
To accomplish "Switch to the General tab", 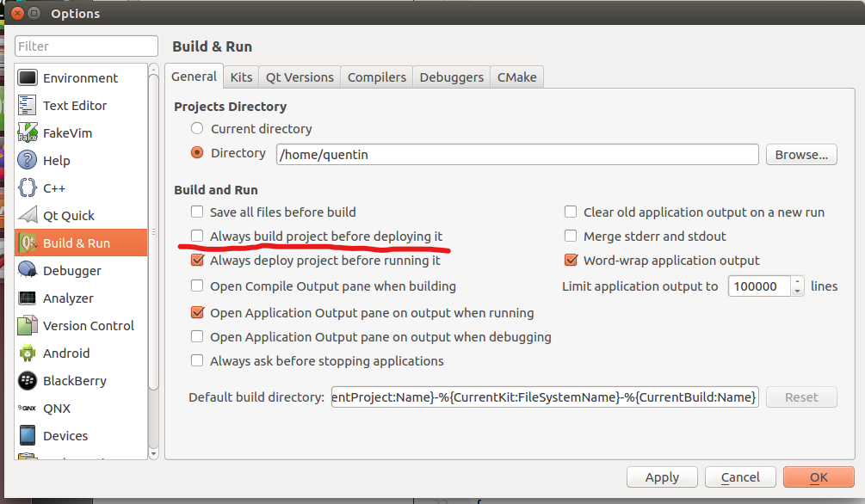I will click(194, 76).
